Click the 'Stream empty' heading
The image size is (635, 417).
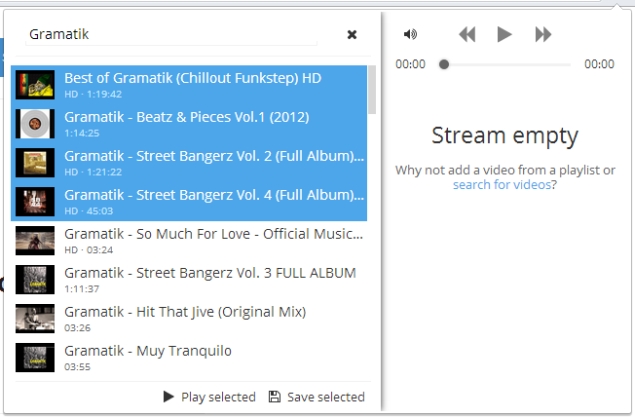click(505, 136)
